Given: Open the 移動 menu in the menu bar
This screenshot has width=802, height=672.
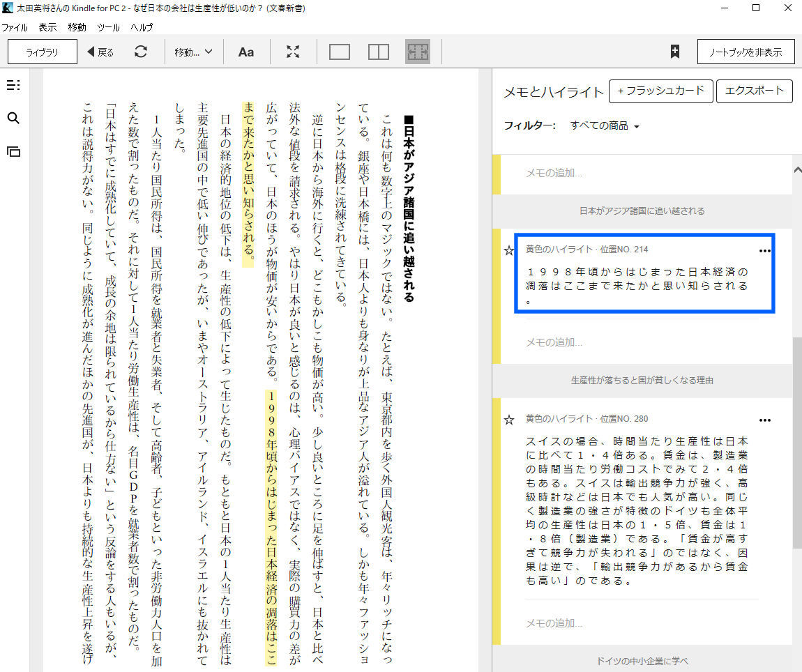Looking at the screenshot, I should pyautogui.click(x=77, y=27).
